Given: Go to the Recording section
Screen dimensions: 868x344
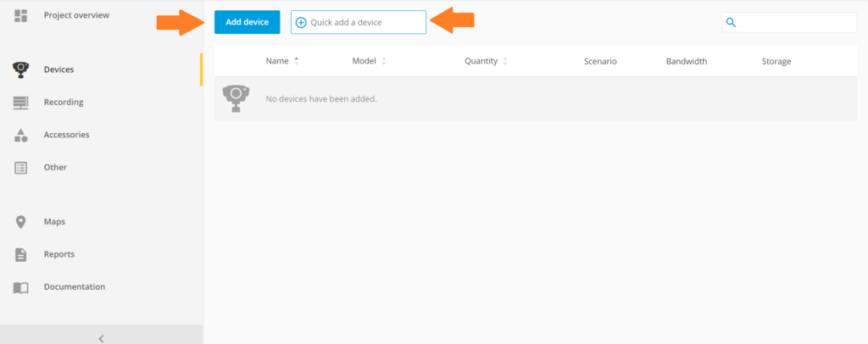Looking at the screenshot, I should pyautogui.click(x=64, y=103).
